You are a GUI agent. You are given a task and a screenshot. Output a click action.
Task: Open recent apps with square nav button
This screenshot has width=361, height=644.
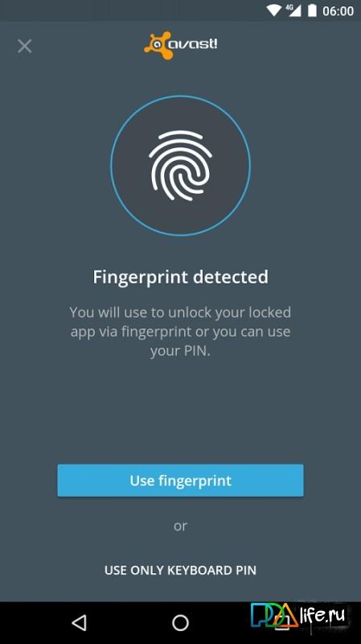click(x=281, y=622)
